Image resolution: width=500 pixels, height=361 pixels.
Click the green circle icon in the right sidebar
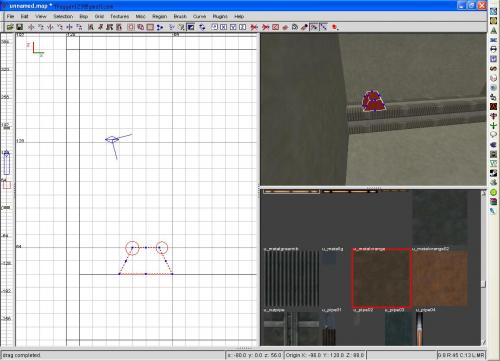(x=493, y=192)
